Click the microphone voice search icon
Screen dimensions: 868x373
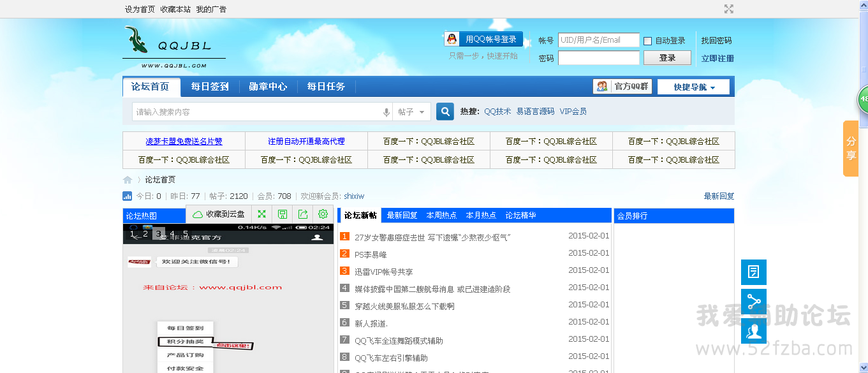(x=386, y=112)
